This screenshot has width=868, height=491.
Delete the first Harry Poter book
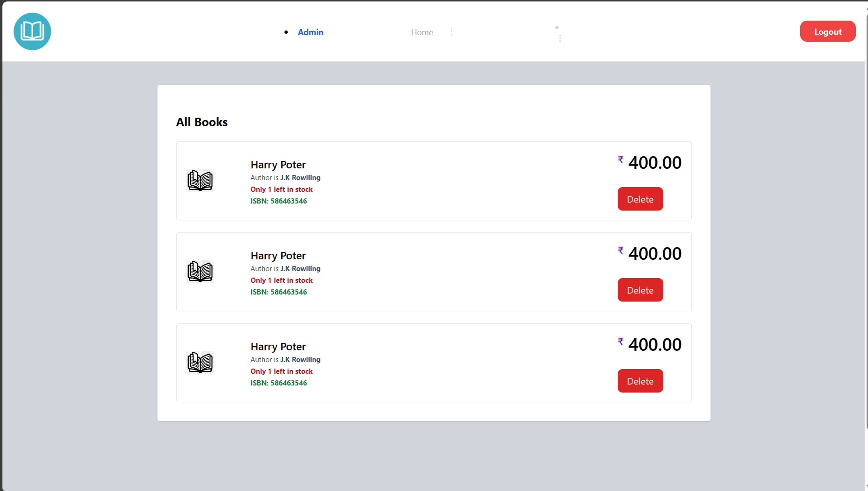(640, 199)
